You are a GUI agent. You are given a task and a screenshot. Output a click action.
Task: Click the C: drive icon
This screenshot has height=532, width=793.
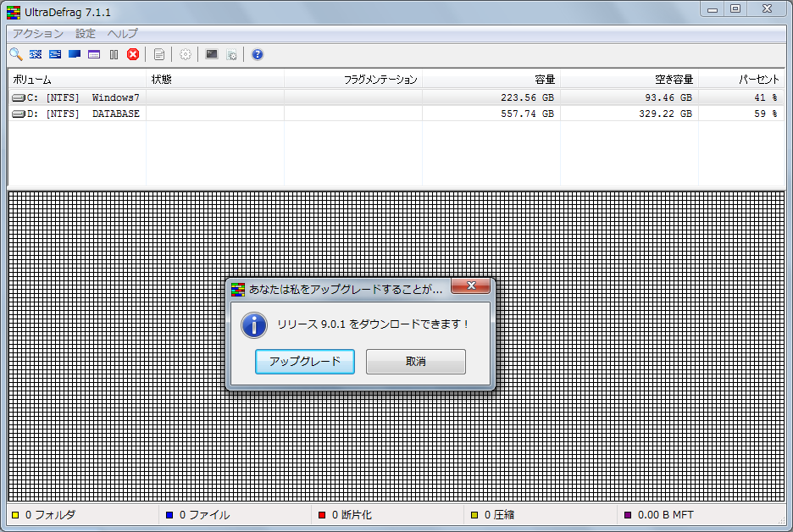[19, 97]
